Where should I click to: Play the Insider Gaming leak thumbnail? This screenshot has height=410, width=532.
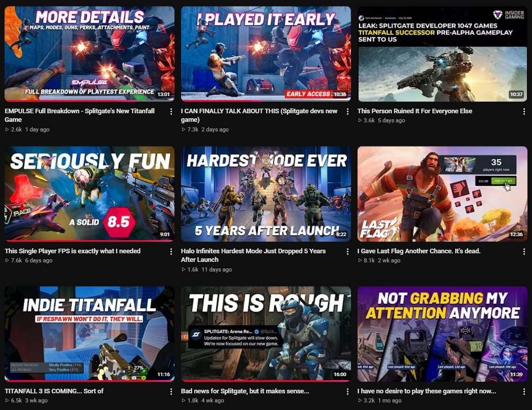(442, 54)
